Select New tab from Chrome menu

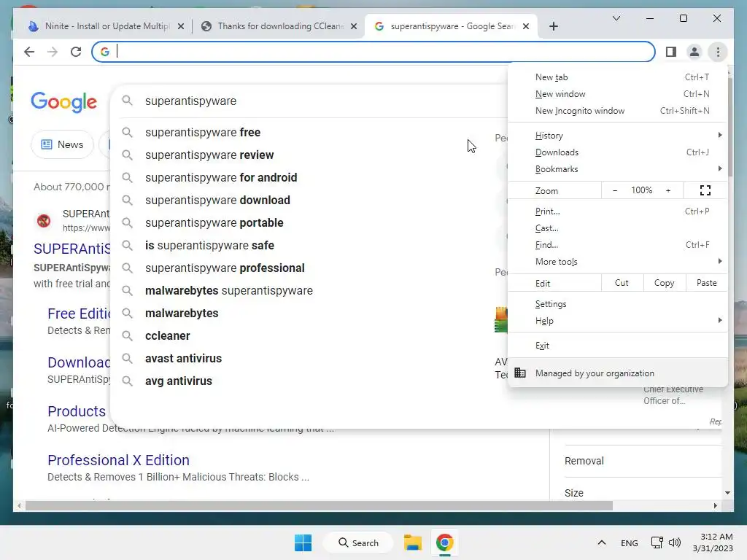point(617,77)
